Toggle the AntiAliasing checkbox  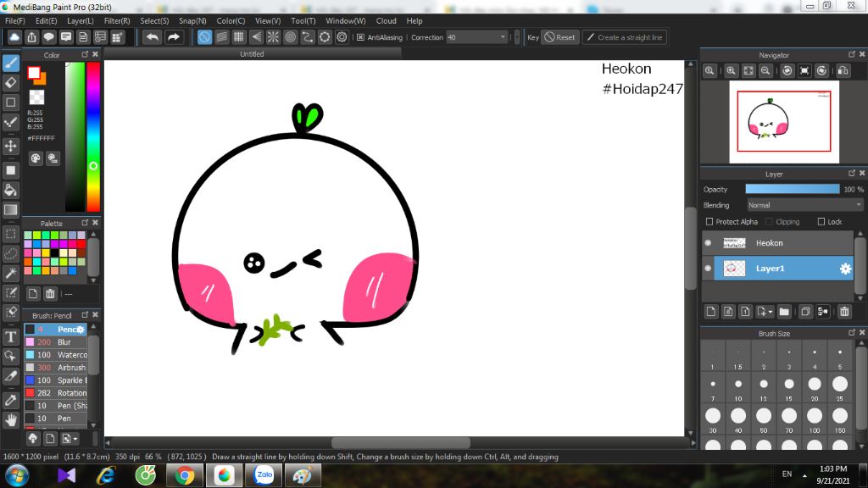point(360,37)
